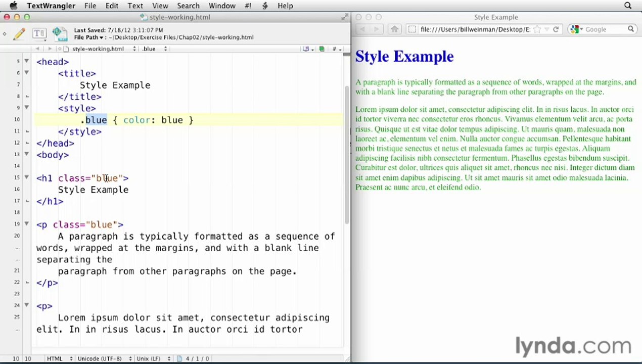Open the #! menu
The image size is (642, 364).
[x=248, y=6]
